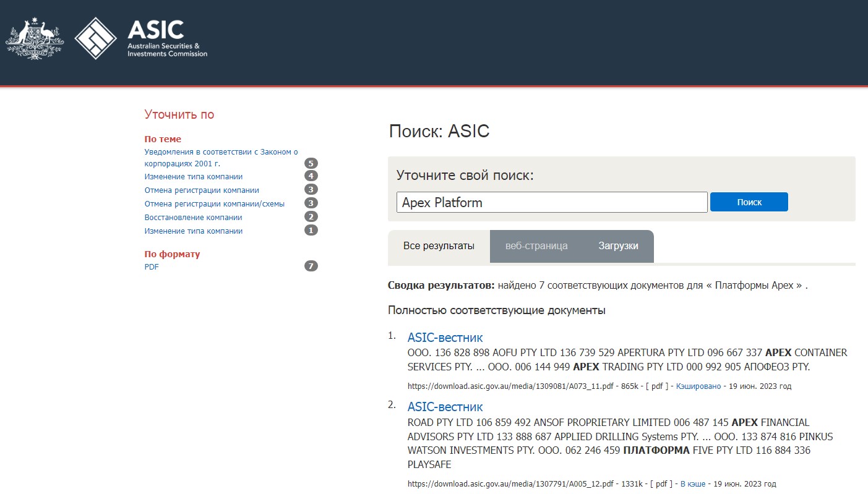
Task: Select the 'Все результаты' tab
Action: (439, 246)
